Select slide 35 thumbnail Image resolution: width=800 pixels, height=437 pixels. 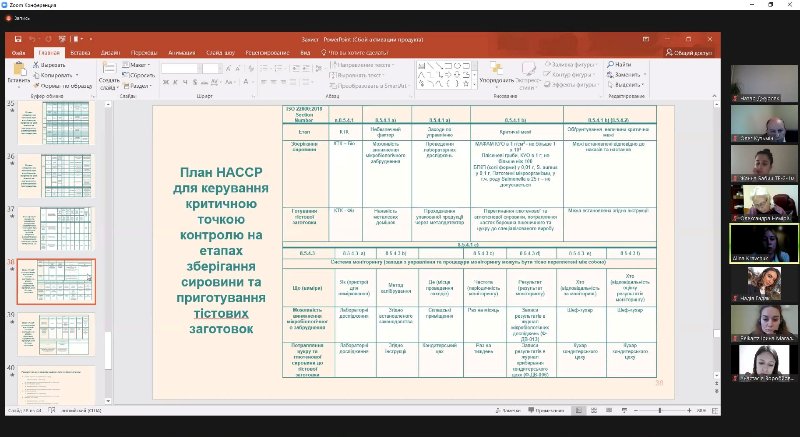tap(56, 123)
